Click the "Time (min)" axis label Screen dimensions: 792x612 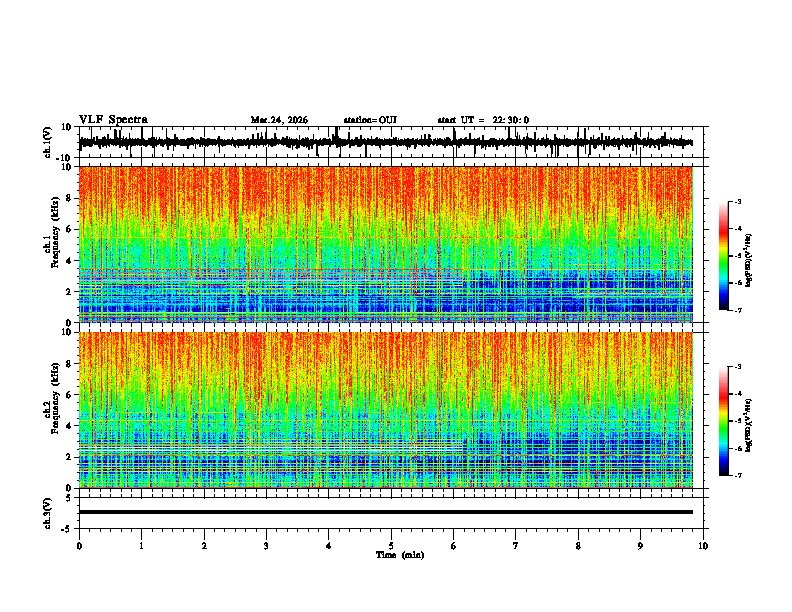(400, 555)
